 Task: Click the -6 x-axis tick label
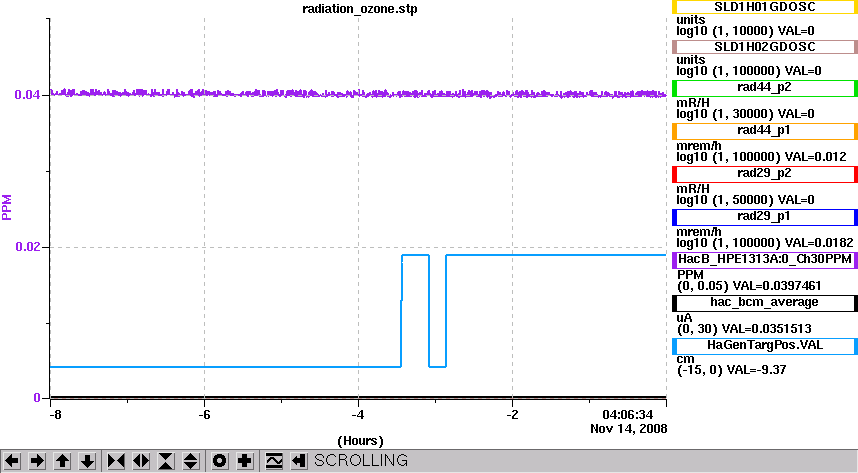pyautogui.click(x=204, y=415)
